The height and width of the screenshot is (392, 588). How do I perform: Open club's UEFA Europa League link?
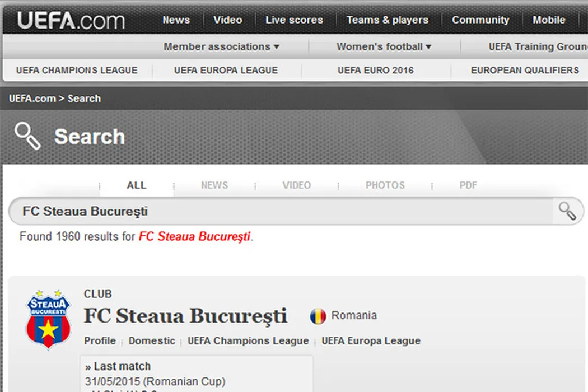[371, 341]
